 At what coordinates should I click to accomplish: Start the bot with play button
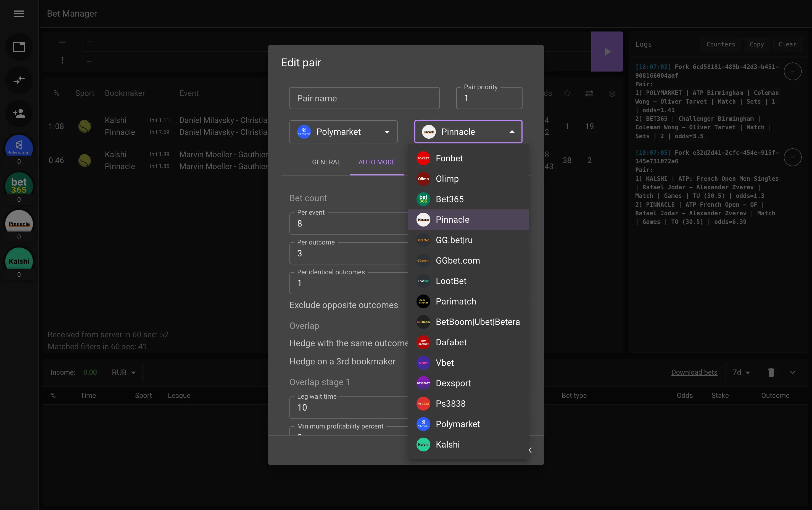(x=607, y=52)
